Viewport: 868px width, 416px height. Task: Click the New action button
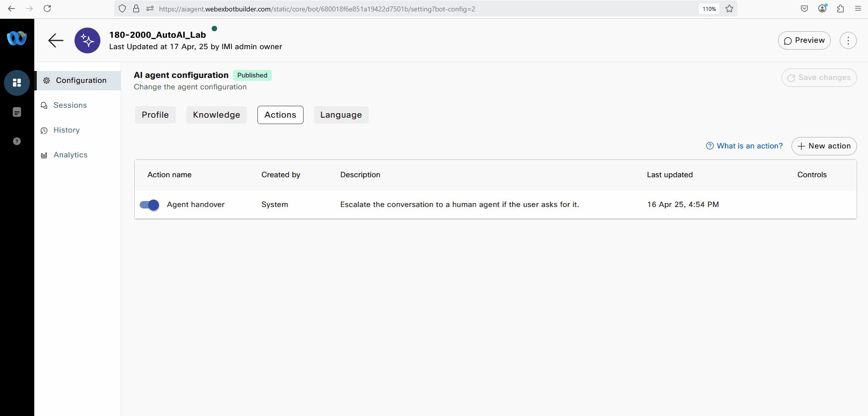[824, 146]
